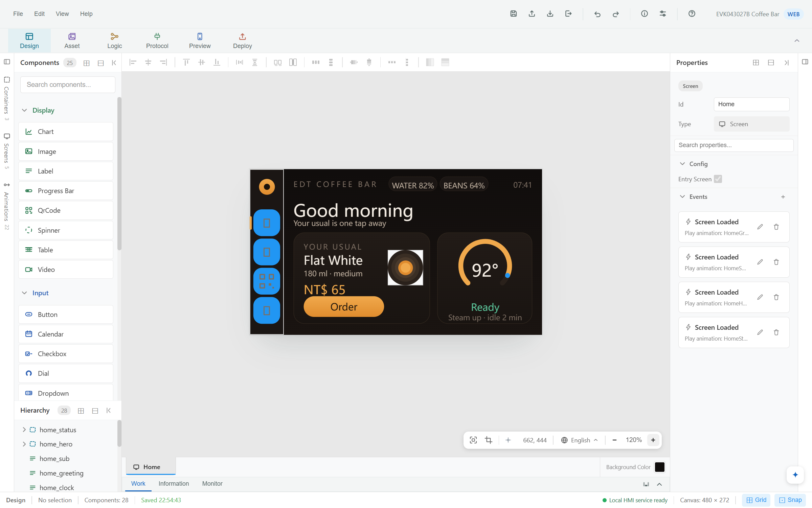Edit first Screen Loaded HomeGr event

760,227
